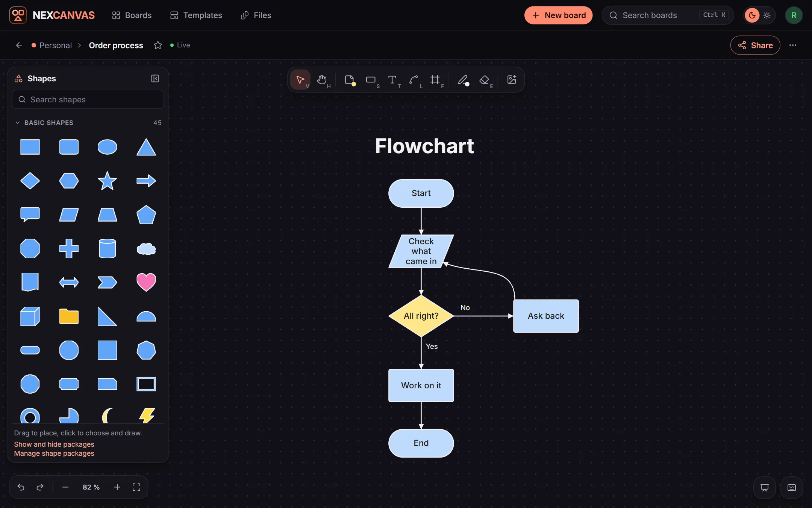Fit the board to screen
Screen dimensions: 812x508
(x=136, y=487)
